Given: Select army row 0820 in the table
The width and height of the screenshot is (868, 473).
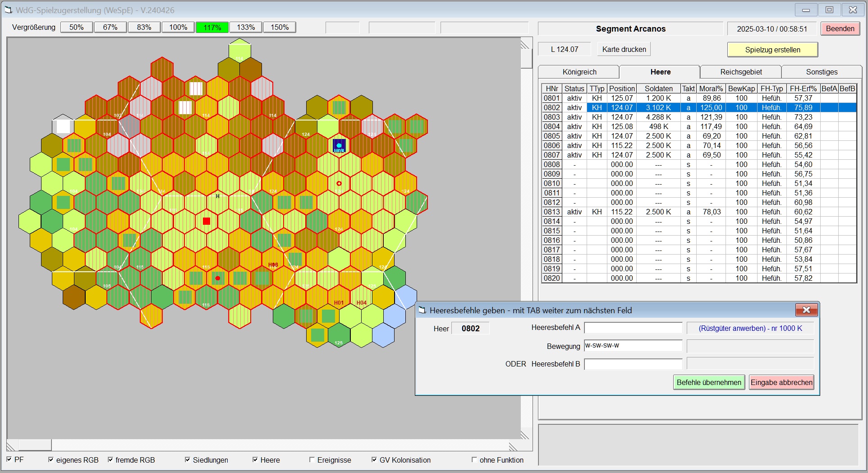Looking at the screenshot, I should tap(699, 278).
